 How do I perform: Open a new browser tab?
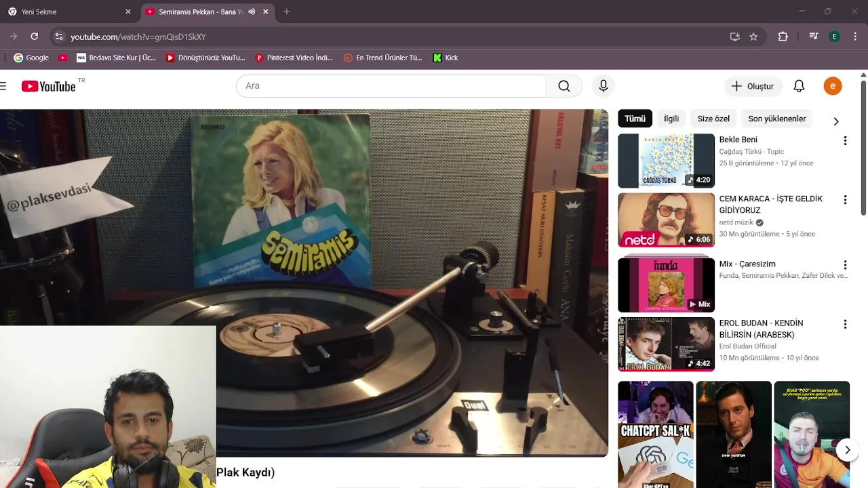pyautogui.click(x=286, y=12)
